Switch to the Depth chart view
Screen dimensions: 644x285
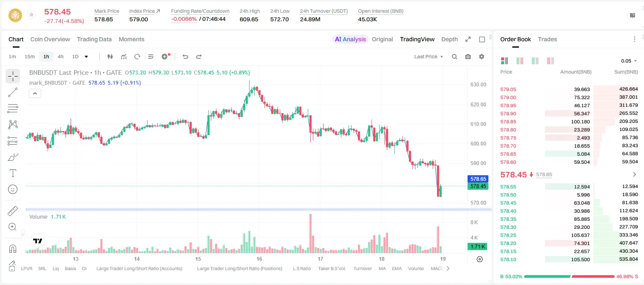coord(449,39)
